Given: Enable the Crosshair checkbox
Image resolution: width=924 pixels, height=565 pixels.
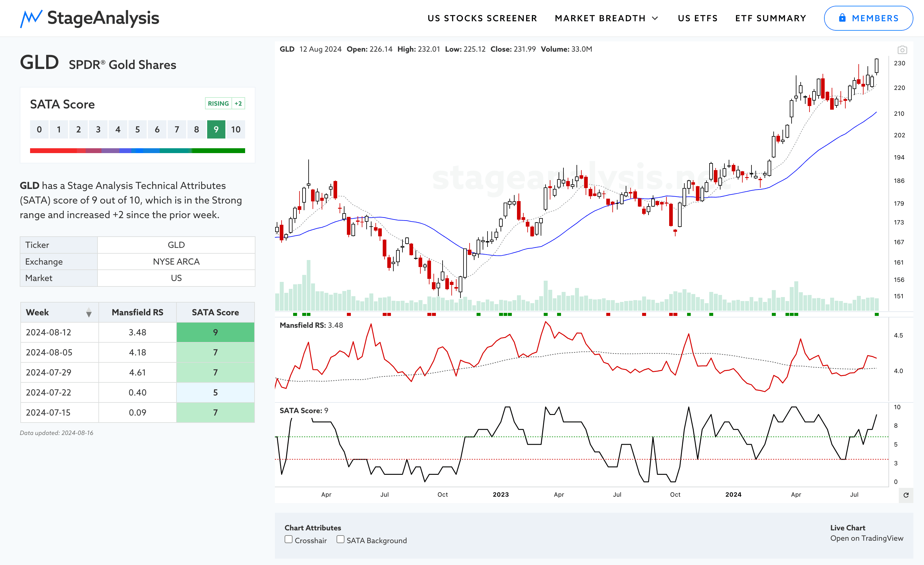Looking at the screenshot, I should coord(288,539).
